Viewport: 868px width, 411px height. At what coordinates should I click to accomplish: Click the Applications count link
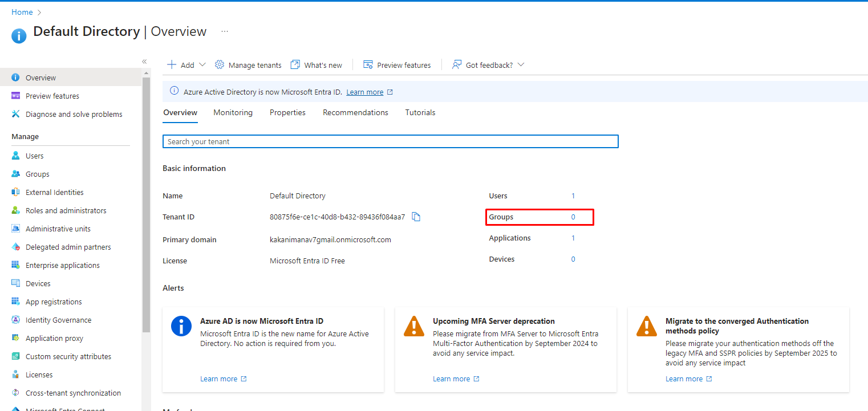click(x=573, y=238)
